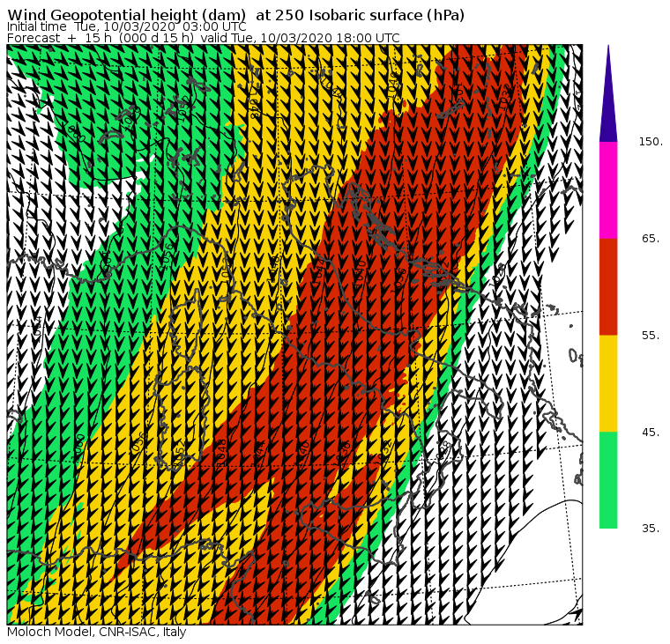Click the 'Moloch Model, CNR-ISAC, Italy' credit
670x644 pixels.
point(97,632)
